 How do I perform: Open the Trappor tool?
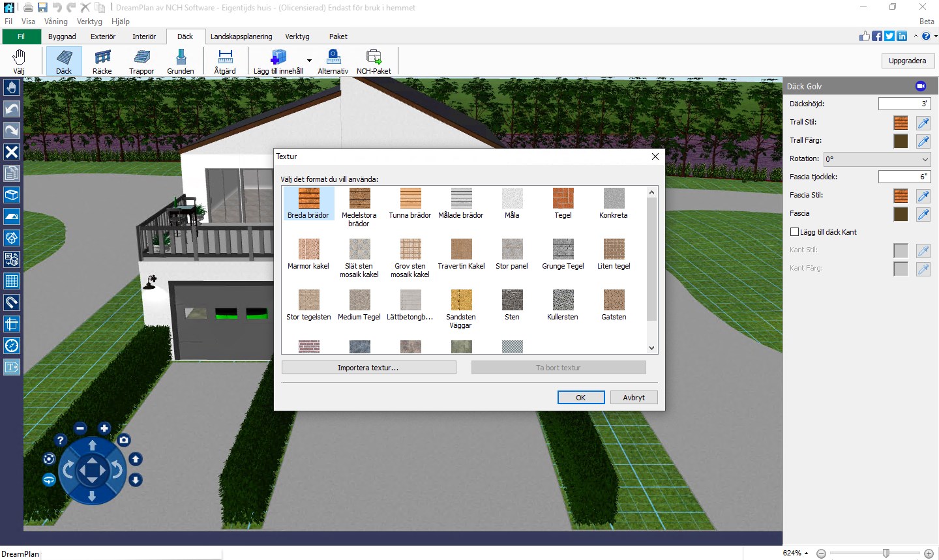tap(141, 61)
